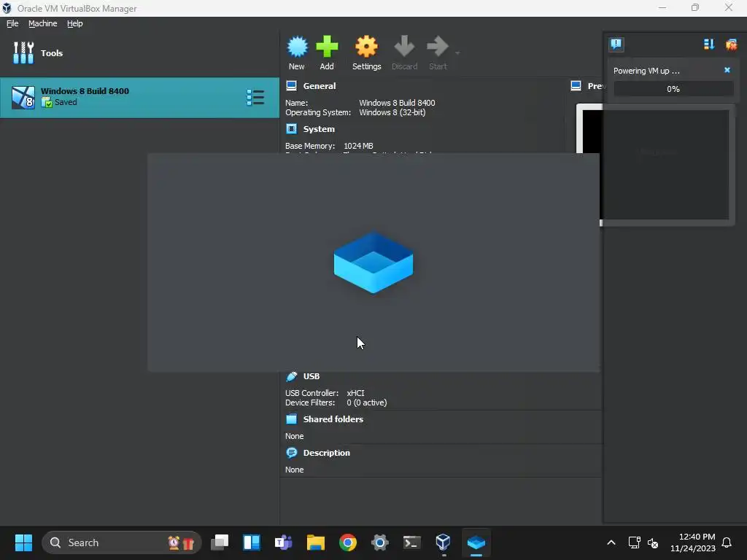Open the Widgets panel icon in taskbar
The image size is (747, 560).
click(x=252, y=542)
